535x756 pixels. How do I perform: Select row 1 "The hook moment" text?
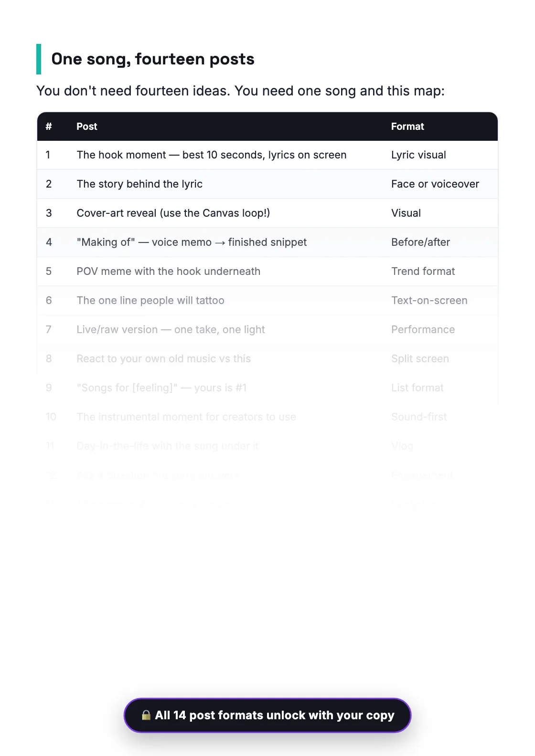tap(212, 155)
